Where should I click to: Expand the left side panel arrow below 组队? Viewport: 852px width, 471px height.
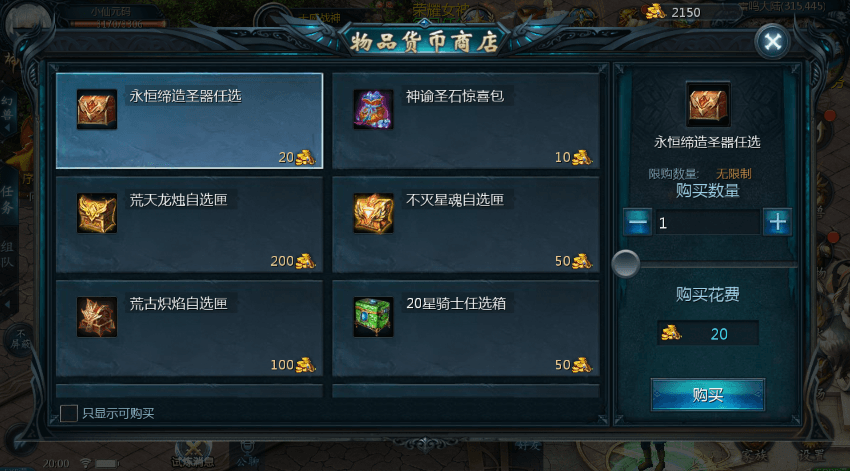8,304
